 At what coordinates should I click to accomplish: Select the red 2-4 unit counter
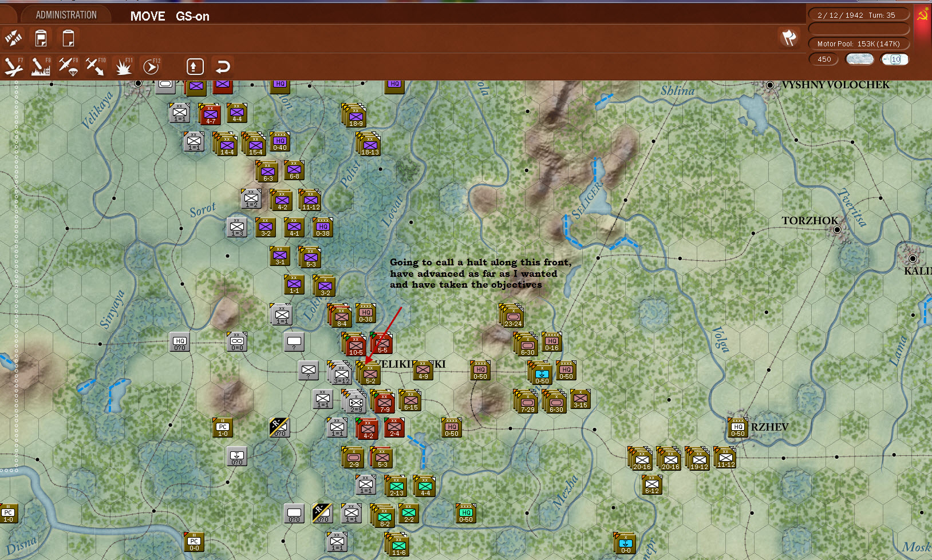394,428
